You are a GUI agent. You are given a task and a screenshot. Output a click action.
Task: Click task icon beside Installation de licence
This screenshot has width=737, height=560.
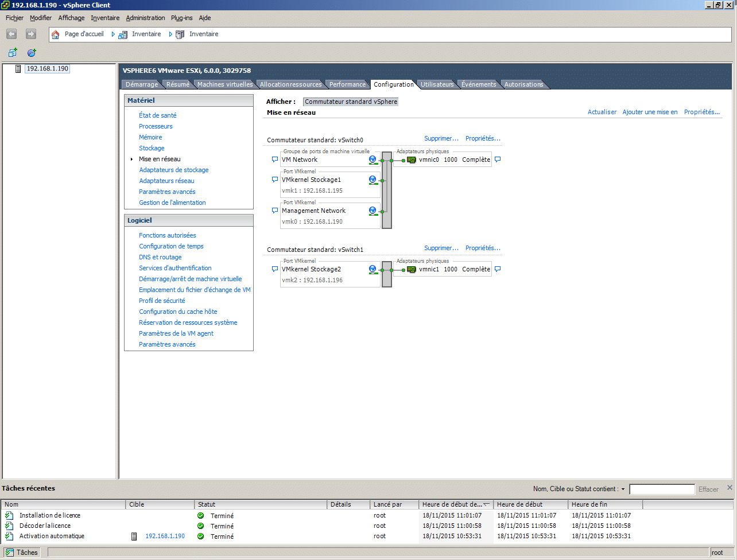tap(9, 515)
